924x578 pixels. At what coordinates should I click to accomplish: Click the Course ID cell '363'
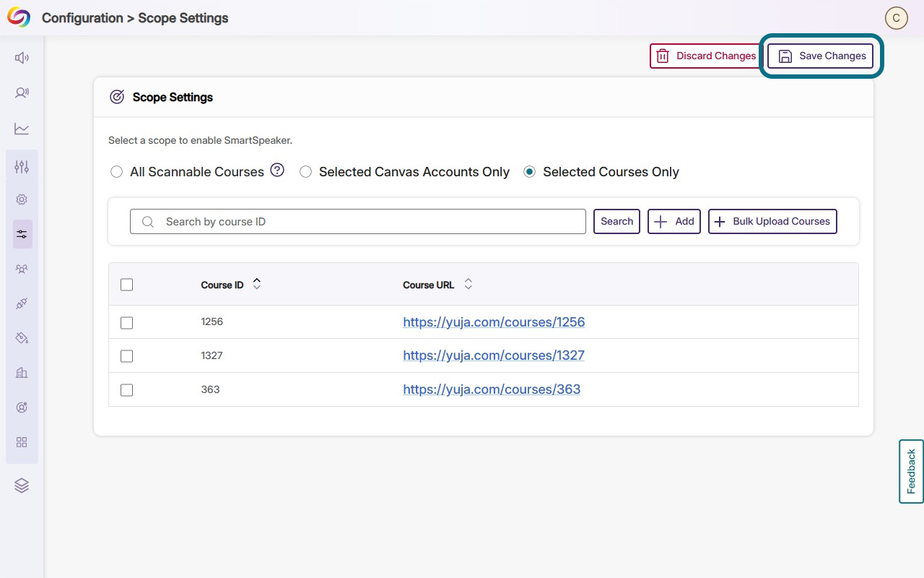coord(210,389)
